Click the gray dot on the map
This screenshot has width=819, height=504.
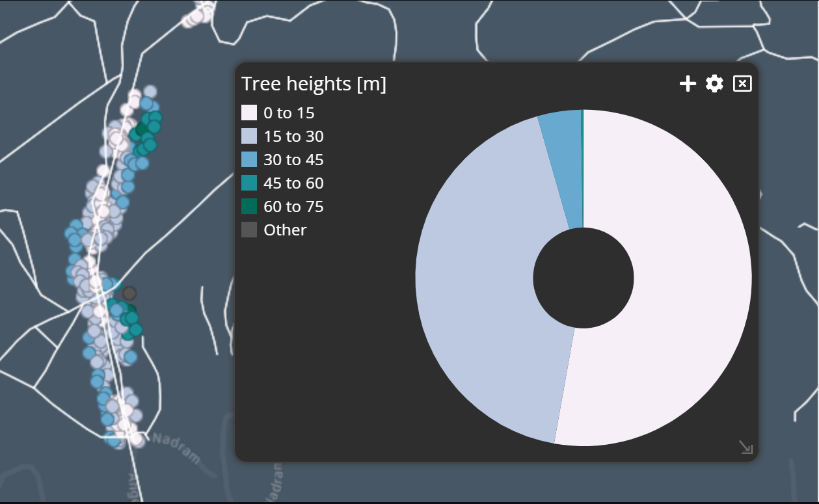[129, 293]
